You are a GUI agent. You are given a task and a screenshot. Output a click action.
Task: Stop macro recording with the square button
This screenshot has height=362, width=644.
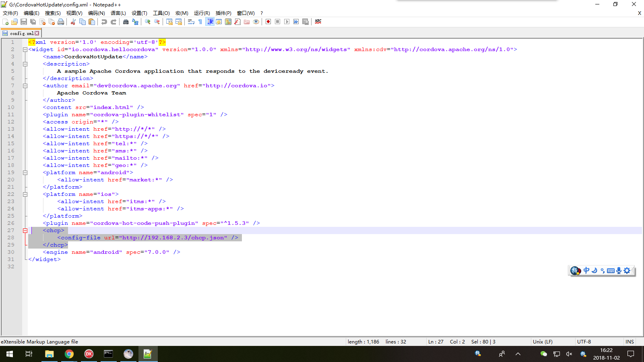(x=278, y=22)
